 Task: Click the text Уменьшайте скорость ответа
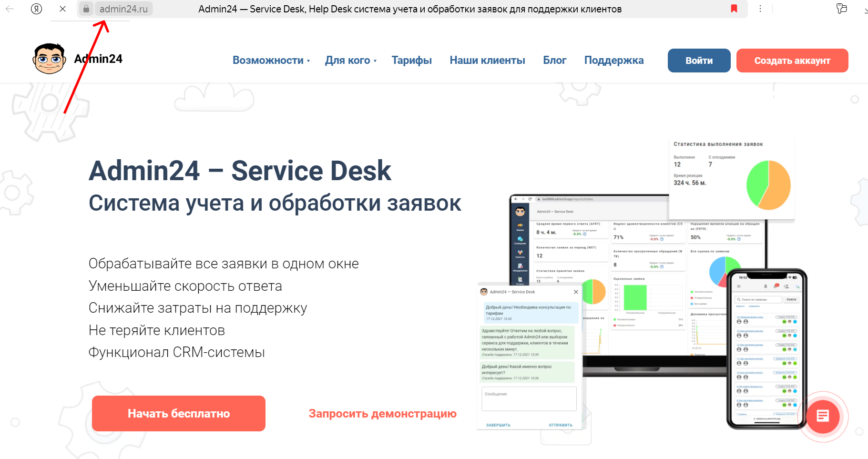pyautogui.click(x=185, y=286)
